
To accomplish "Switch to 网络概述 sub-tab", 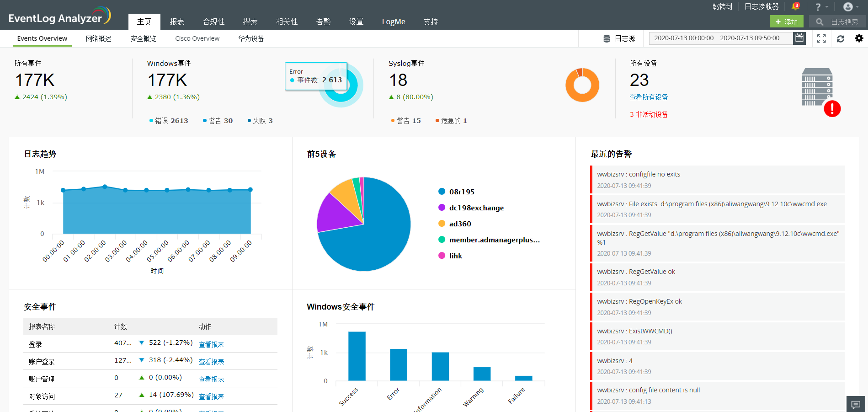I will [99, 38].
